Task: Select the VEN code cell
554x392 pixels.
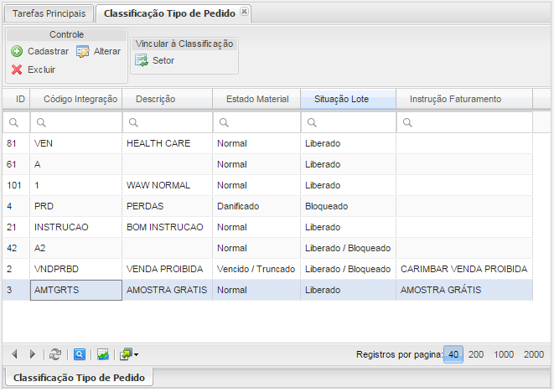Action: tap(76, 143)
